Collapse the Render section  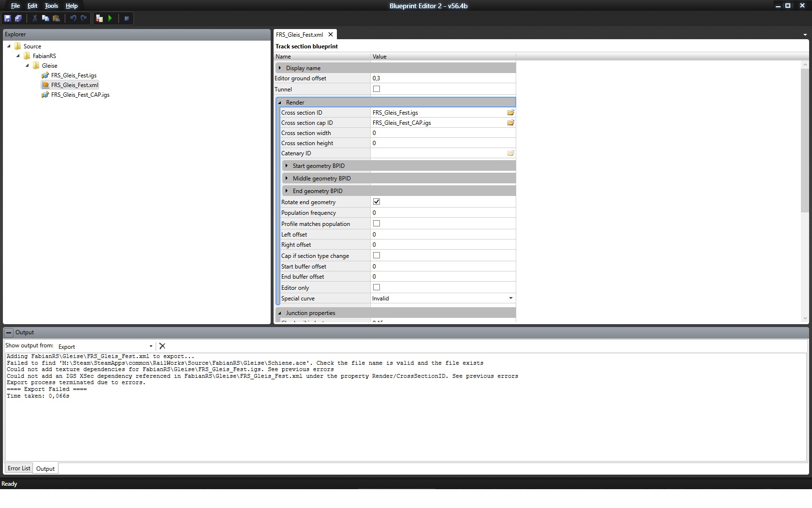coord(280,103)
